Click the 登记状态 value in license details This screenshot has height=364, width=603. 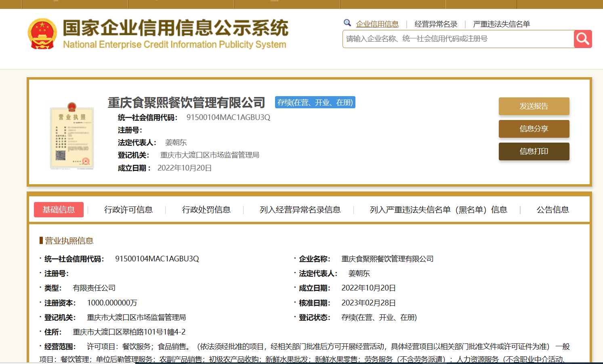pyautogui.click(x=379, y=318)
